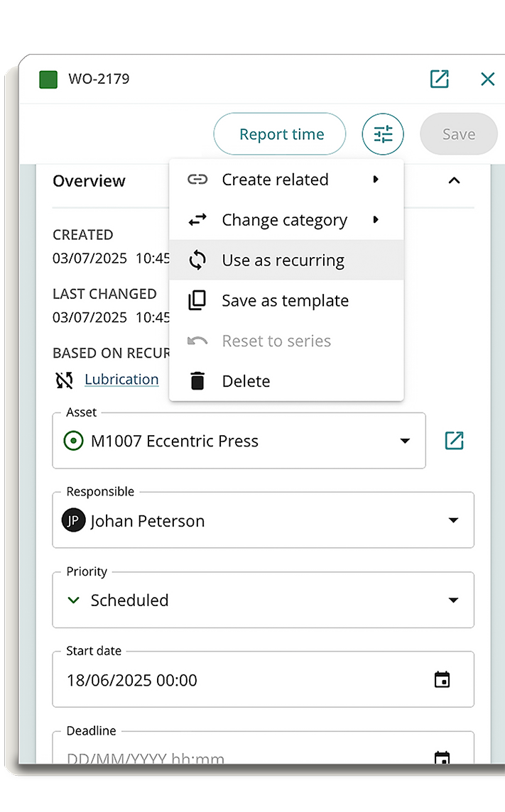505x812 pixels.
Task: Click the recurring icon beside Lubrication
Action: click(x=65, y=380)
